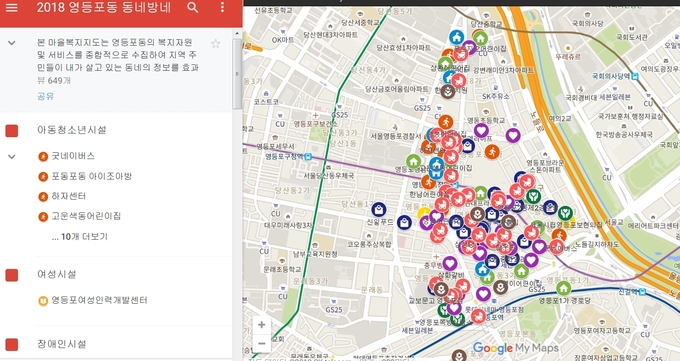Viewport: 680px width, 361px height.
Task: Star this map with the star icon
Action: click(216, 43)
